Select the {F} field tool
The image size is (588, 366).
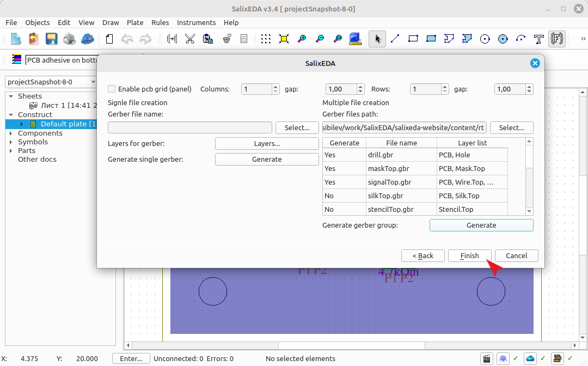pyautogui.click(x=557, y=39)
